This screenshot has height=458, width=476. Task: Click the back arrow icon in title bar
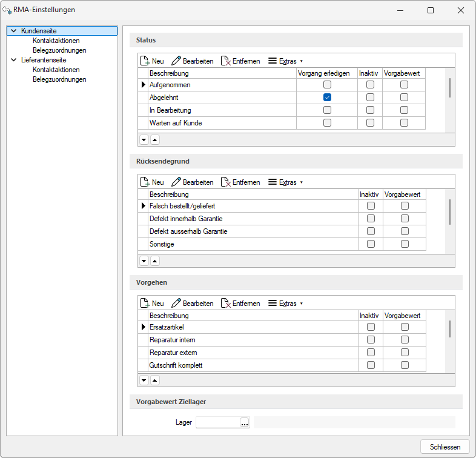pyautogui.click(x=7, y=10)
